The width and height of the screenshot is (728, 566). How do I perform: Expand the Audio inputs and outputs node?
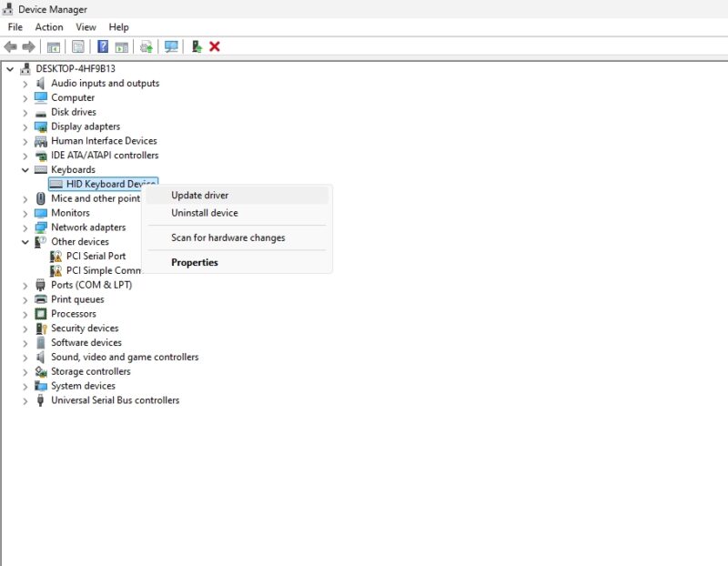(x=25, y=84)
